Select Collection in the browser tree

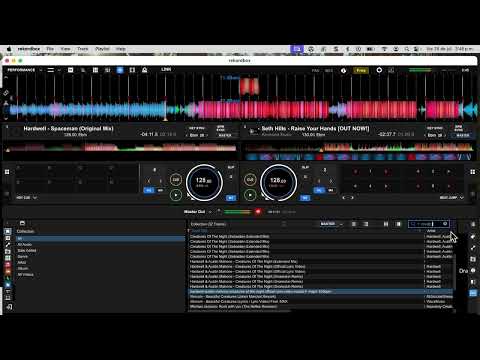pyautogui.click(x=25, y=231)
